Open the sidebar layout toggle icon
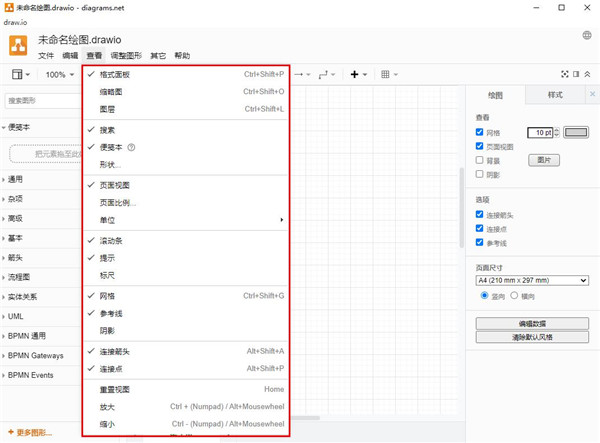The image size is (600, 443). (21, 74)
